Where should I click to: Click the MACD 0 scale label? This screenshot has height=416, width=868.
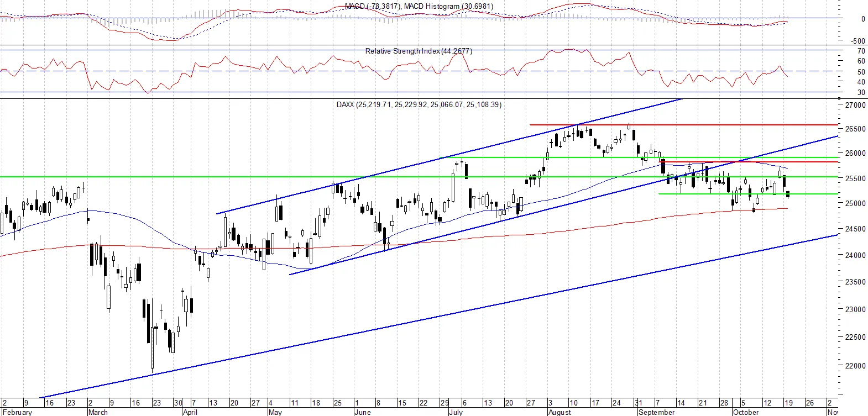(863, 19)
